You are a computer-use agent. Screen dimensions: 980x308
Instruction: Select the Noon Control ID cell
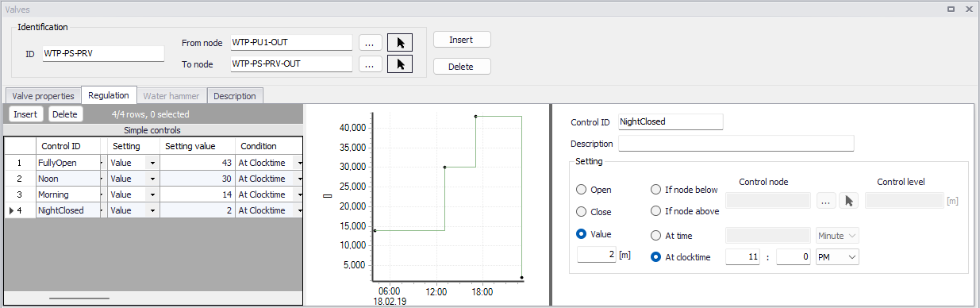coord(67,179)
